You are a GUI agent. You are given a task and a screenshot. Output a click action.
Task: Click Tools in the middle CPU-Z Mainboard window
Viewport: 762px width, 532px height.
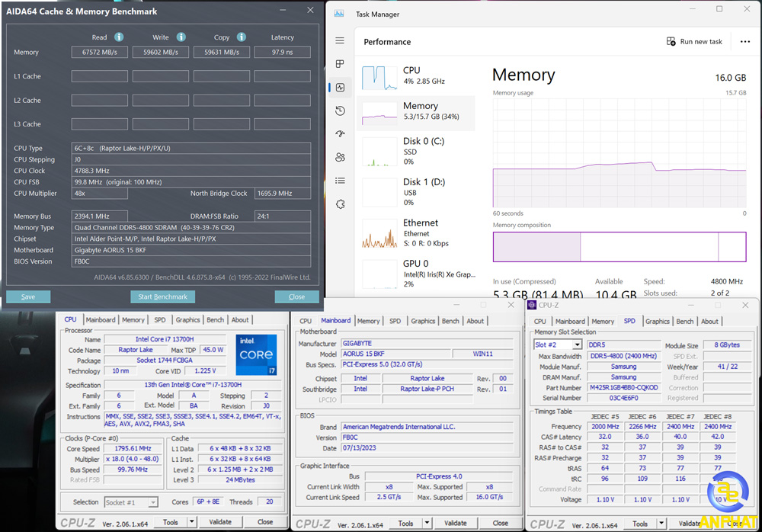click(x=406, y=524)
